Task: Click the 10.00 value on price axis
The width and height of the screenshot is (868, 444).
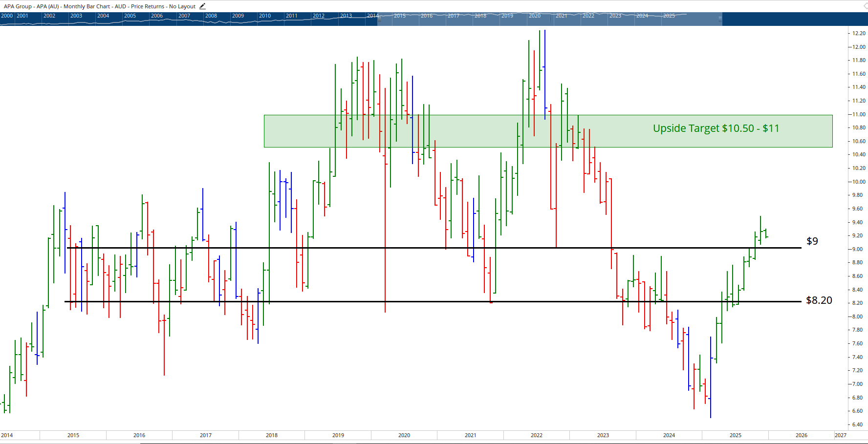Action: tap(859, 182)
